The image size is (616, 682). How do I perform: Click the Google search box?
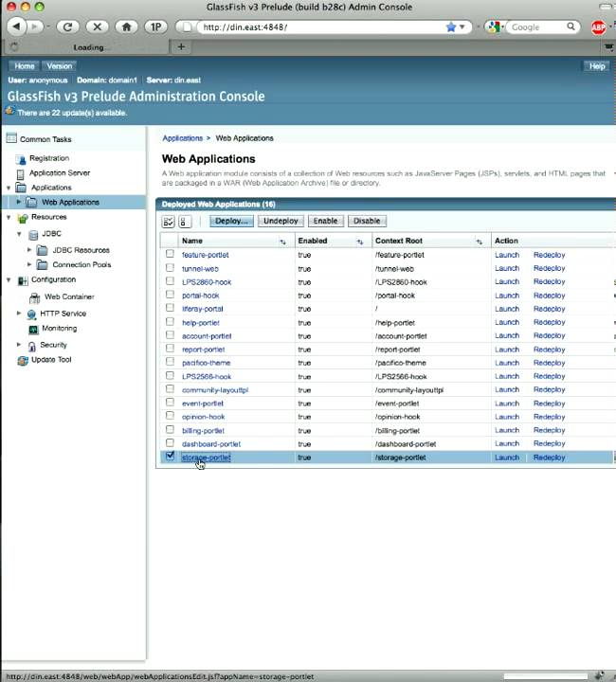[537, 27]
